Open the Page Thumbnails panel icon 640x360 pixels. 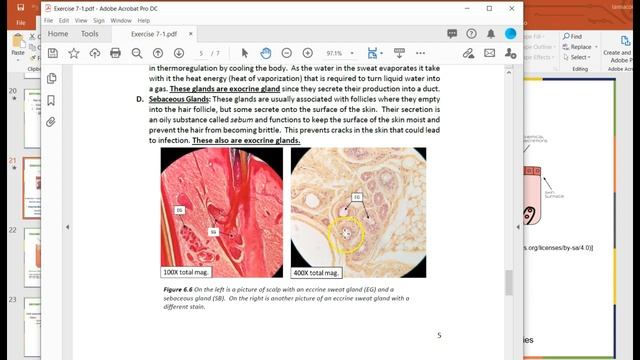(51, 78)
